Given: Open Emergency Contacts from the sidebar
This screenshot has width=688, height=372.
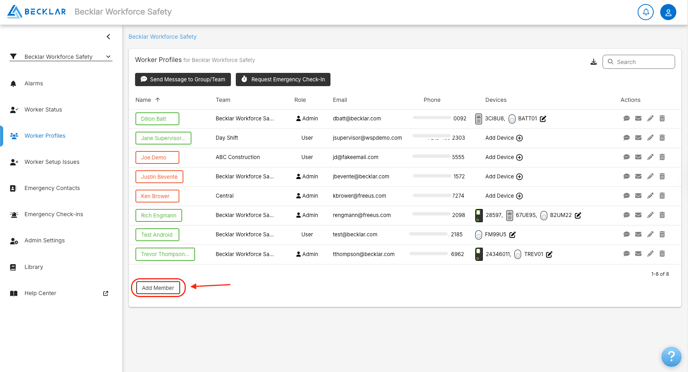Looking at the screenshot, I should coord(52,188).
